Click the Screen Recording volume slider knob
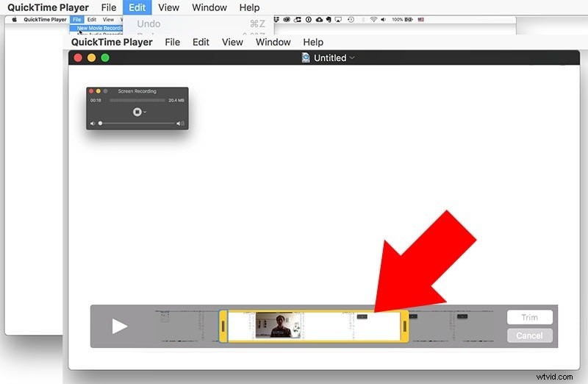The image size is (588, 384). point(100,123)
